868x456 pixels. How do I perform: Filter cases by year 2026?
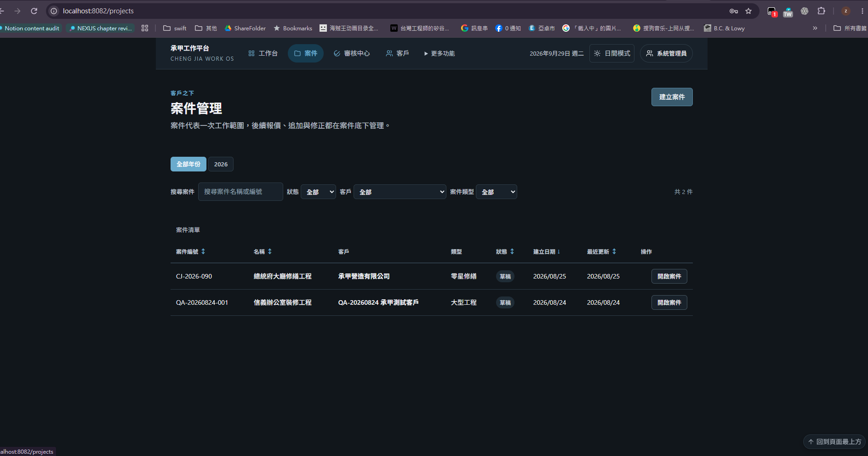[x=221, y=164]
